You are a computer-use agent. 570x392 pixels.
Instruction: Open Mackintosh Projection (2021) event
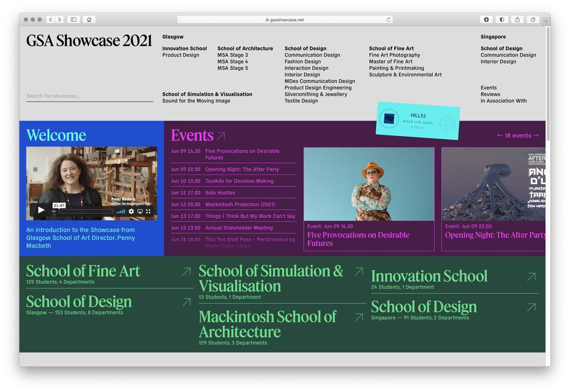coord(240,205)
